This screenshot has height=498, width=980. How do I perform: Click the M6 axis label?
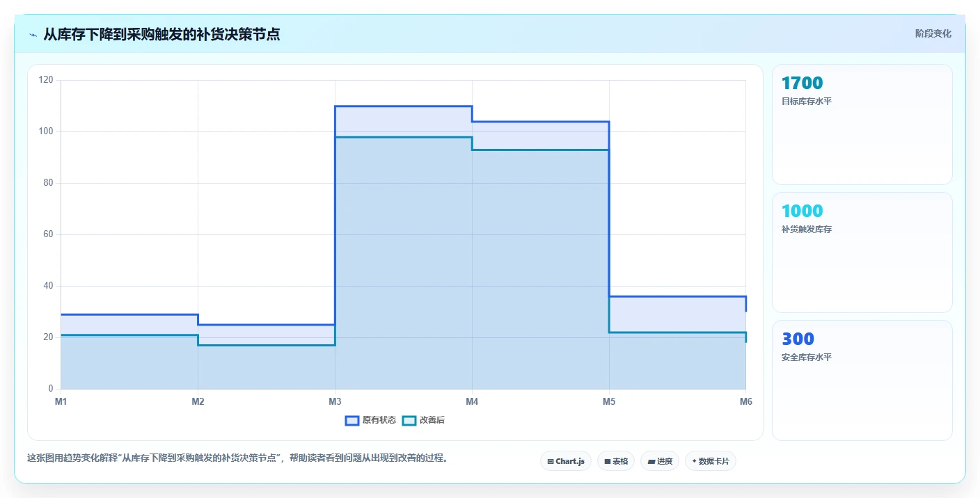[746, 402]
